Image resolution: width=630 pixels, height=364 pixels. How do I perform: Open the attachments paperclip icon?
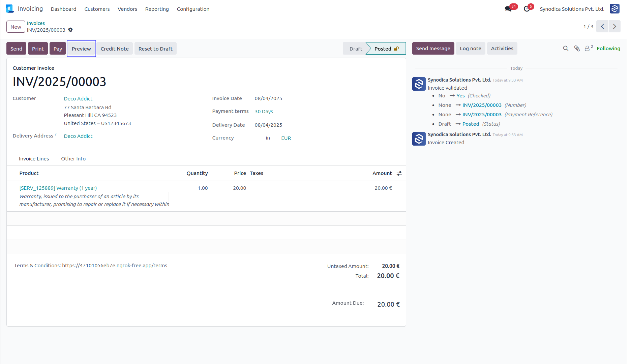(577, 49)
